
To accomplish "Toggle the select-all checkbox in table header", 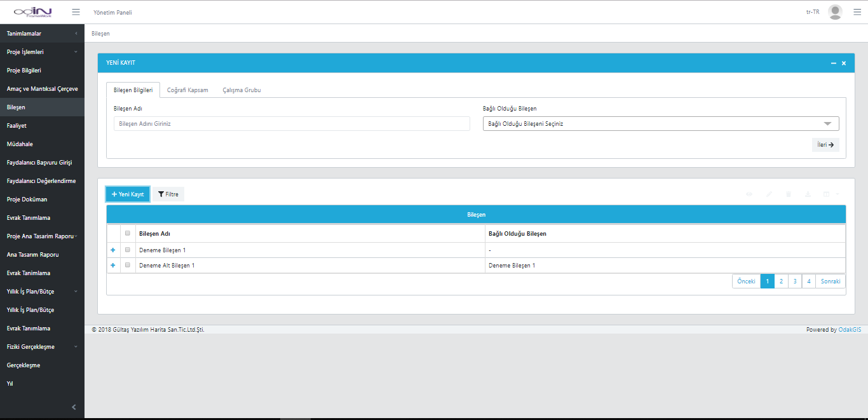I will coord(128,233).
